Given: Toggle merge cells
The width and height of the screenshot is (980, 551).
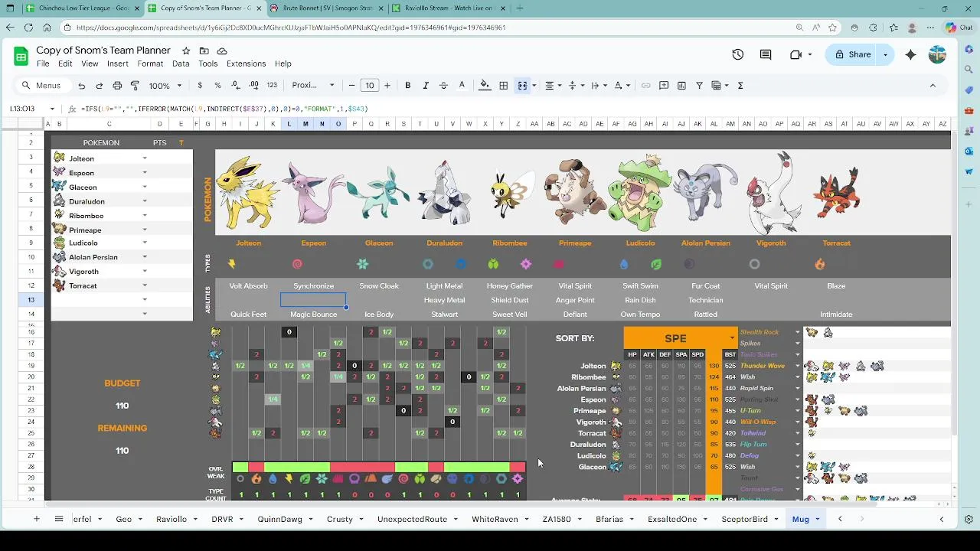Looking at the screenshot, I should point(522,86).
